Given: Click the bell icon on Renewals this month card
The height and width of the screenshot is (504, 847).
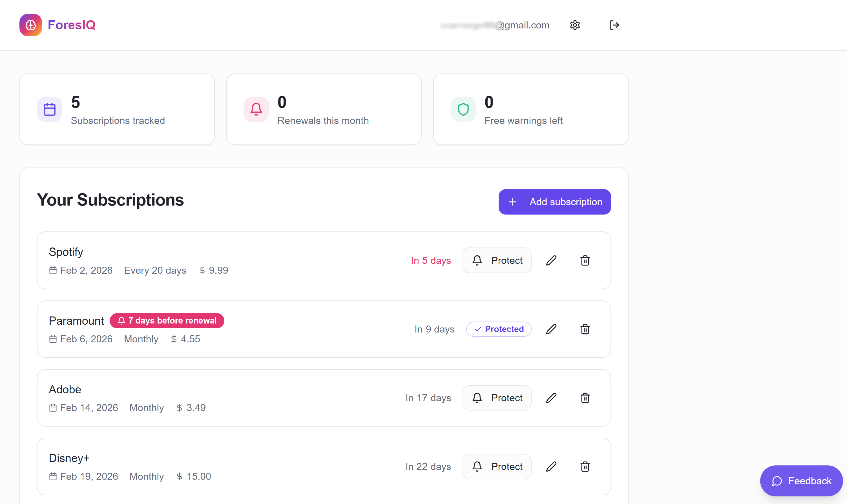Looking at the screenshot, I should tap(256, 109).
